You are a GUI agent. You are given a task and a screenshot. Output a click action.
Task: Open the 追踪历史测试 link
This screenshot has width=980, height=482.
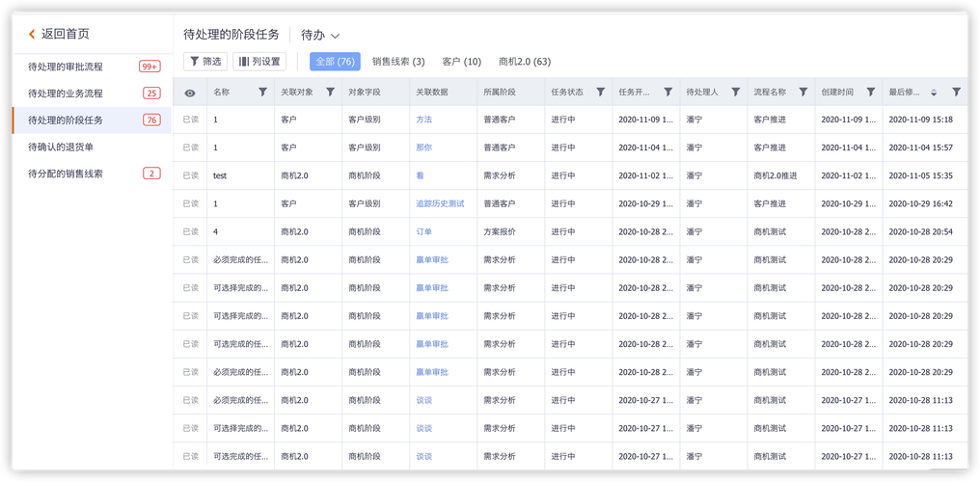[440, 203]
